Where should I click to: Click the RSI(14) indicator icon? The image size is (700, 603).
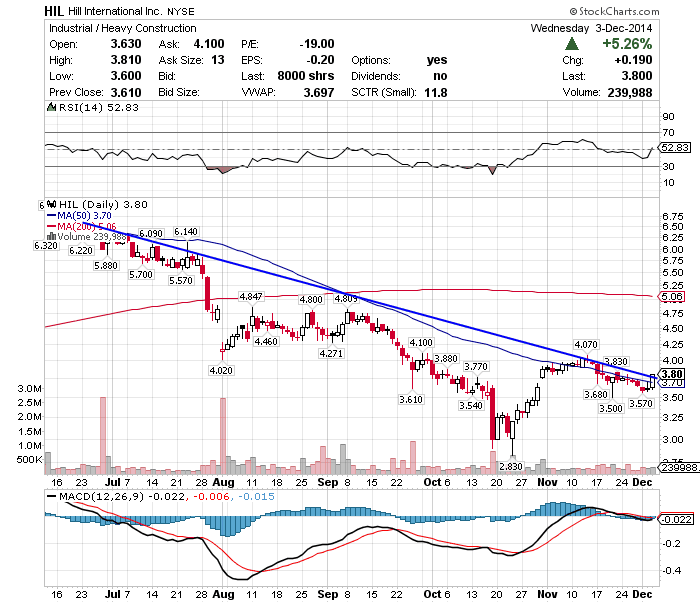coord(52,108)
